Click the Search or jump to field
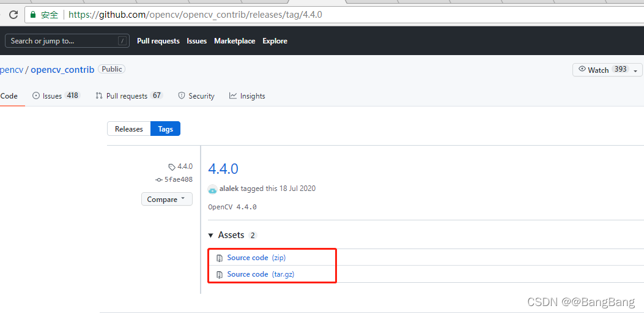644x314 pixels. 61,41
